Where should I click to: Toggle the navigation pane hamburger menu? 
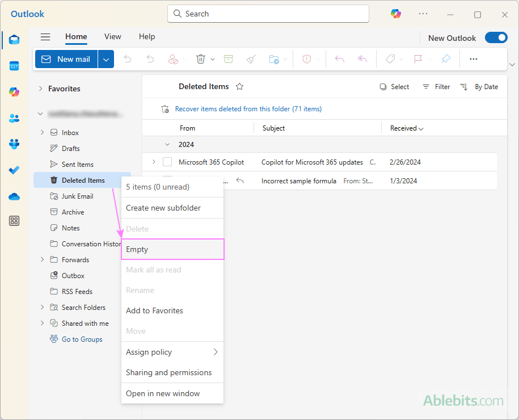(45, 37)
